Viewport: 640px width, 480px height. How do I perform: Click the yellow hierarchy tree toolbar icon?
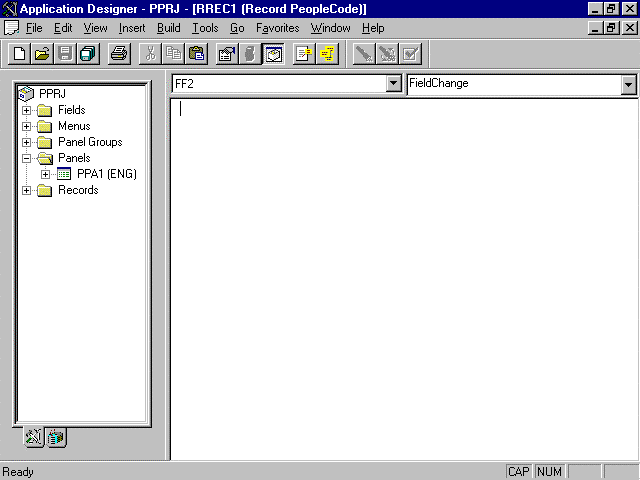(x=327, y=53)
